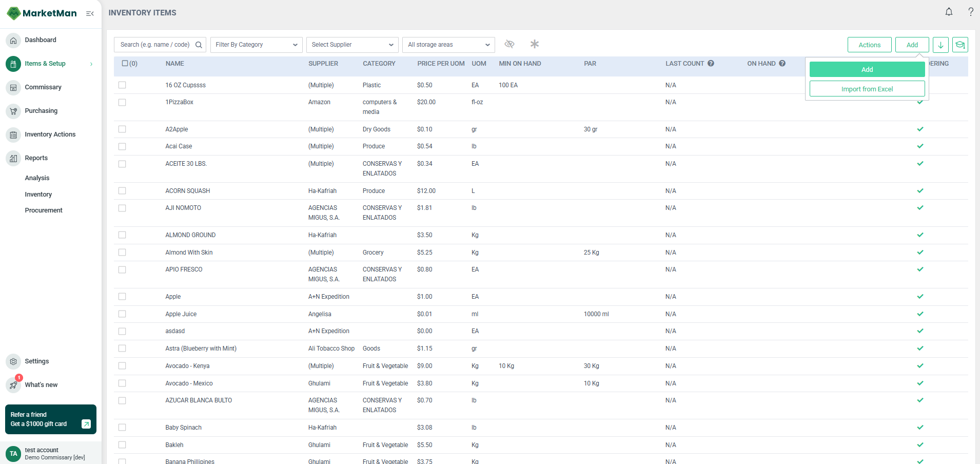
Task: Open the All storage areas dropdown
Action: [448, 45]
